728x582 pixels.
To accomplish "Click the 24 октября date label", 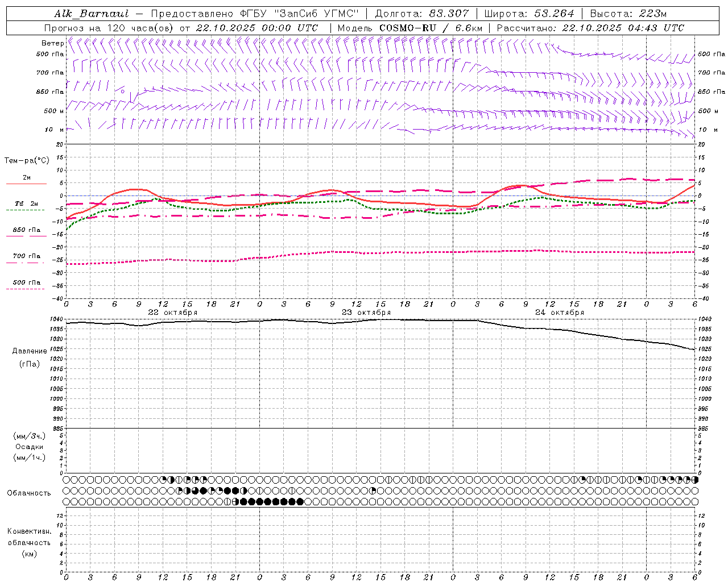I will (x=560, y=313).
